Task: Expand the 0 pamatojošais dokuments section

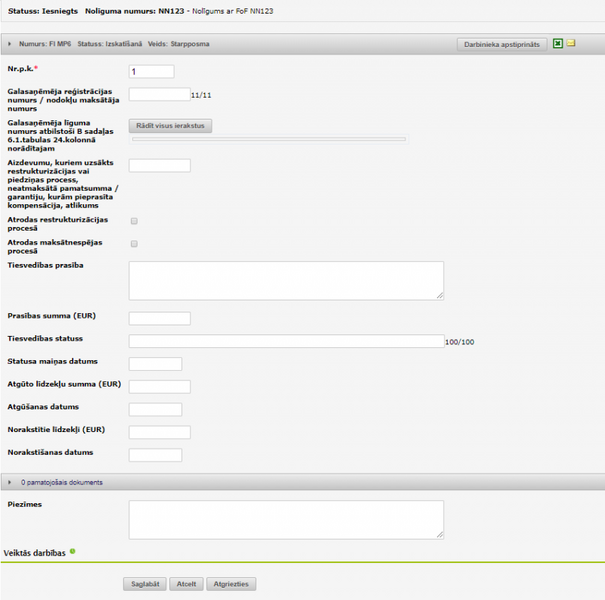Action: tap(10, 482)
